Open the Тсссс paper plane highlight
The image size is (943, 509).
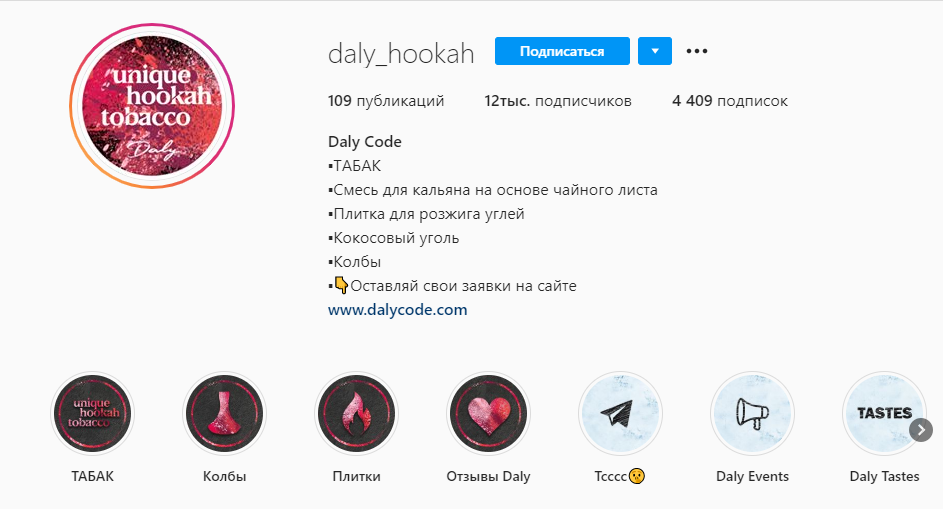[620, 413]
